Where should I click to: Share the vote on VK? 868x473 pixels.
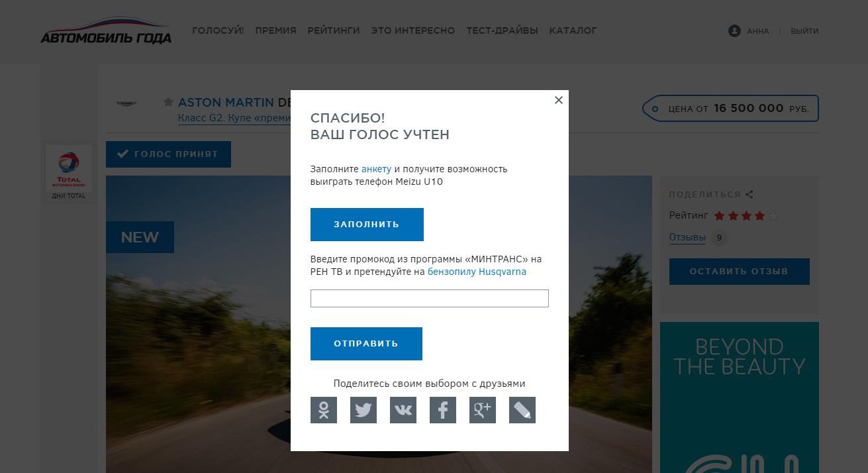click(x=403, y=410)
